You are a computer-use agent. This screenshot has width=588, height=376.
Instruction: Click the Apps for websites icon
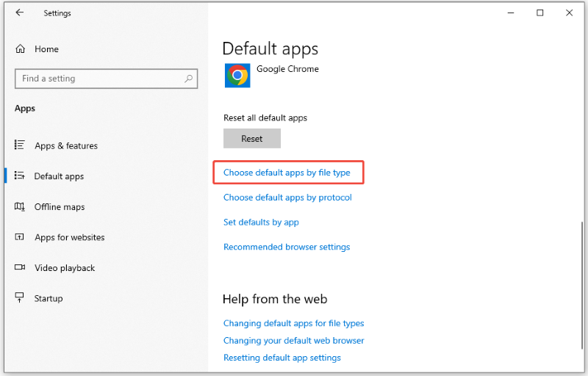point(20,236)
